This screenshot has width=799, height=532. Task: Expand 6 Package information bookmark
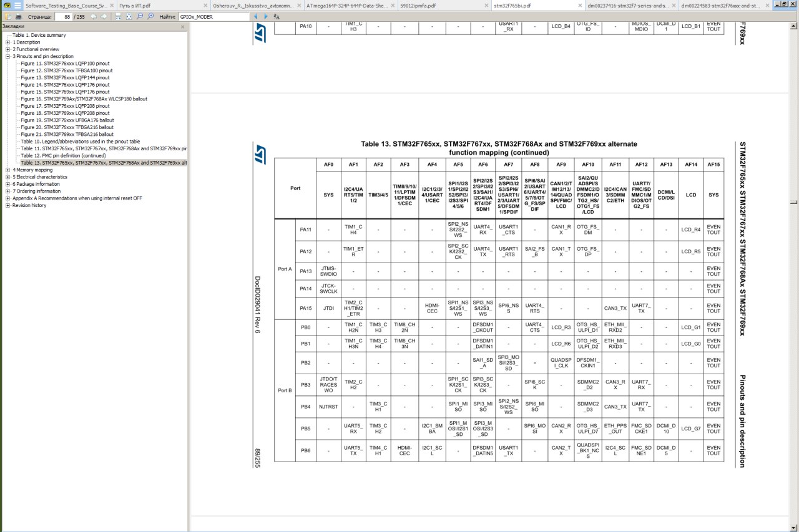pyautogui.click(x=7, y=184)
